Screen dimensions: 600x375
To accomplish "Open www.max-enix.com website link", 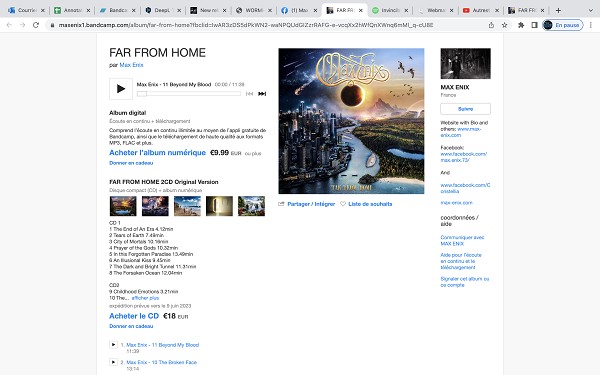I will (x=461, y=132).
